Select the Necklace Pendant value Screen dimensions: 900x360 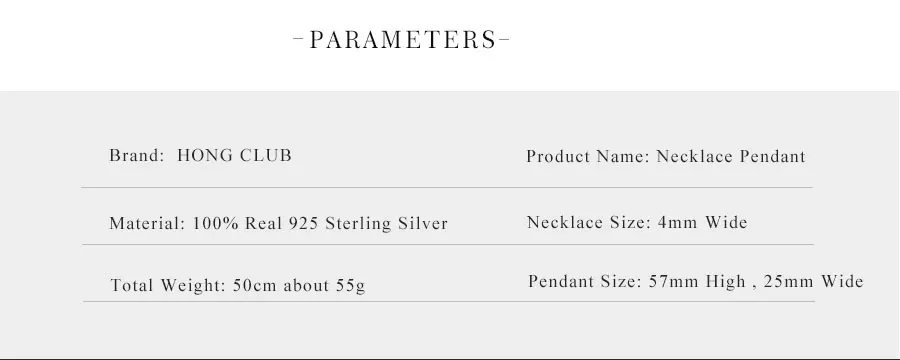731,156
